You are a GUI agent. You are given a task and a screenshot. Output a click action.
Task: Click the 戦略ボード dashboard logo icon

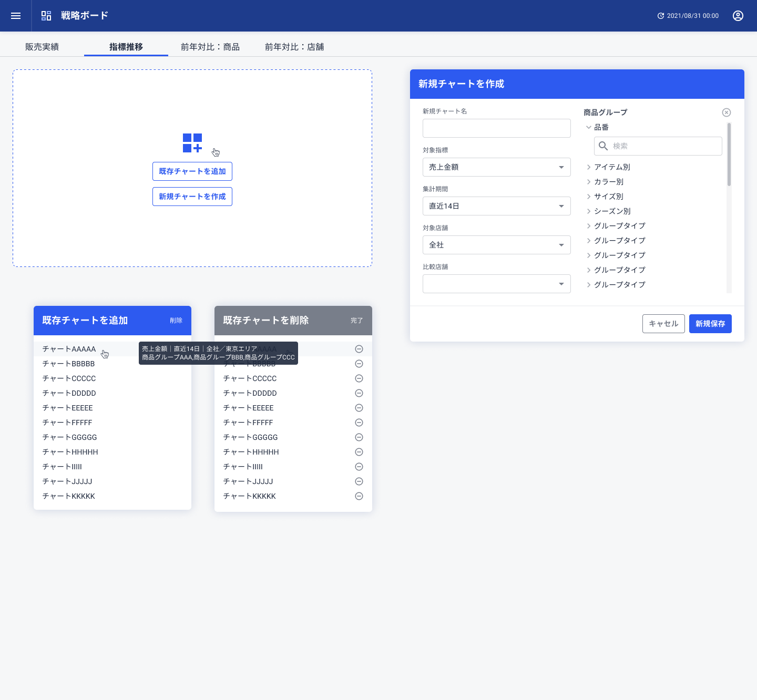(x=46, y=16)
